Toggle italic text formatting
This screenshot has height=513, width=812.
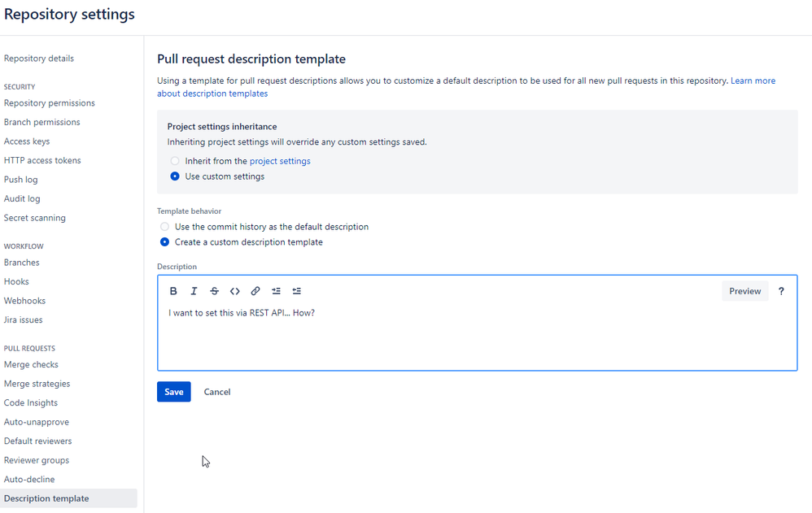[194, 291]
